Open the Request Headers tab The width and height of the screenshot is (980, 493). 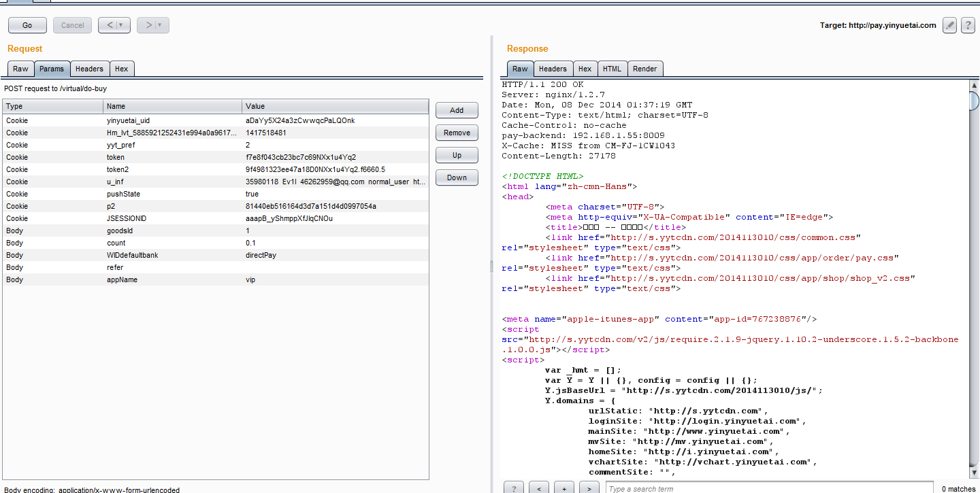89,69
